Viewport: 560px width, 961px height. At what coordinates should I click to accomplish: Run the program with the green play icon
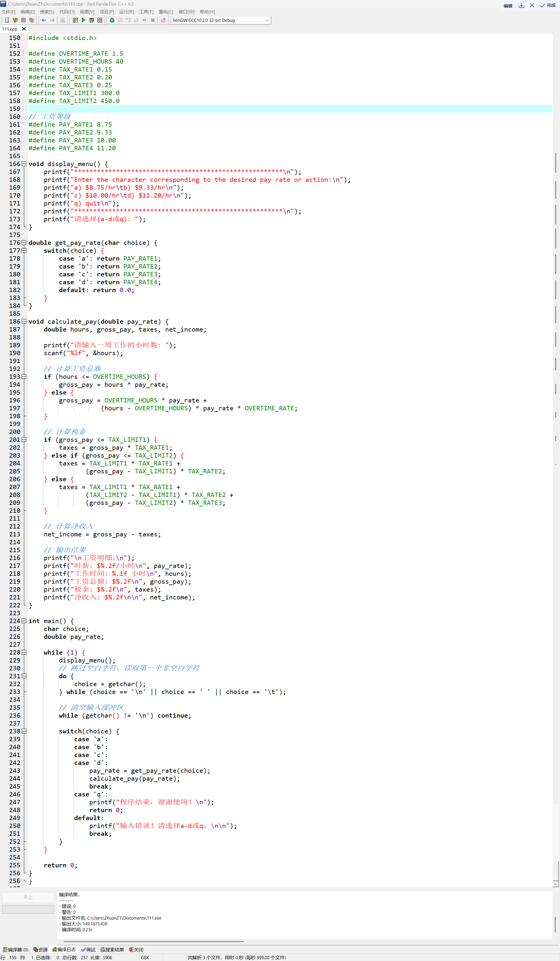[83, 20]
